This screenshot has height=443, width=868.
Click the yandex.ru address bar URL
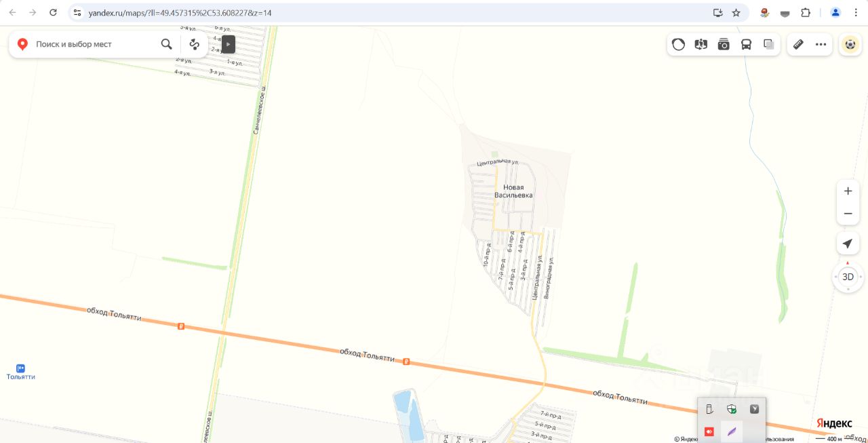180,13
